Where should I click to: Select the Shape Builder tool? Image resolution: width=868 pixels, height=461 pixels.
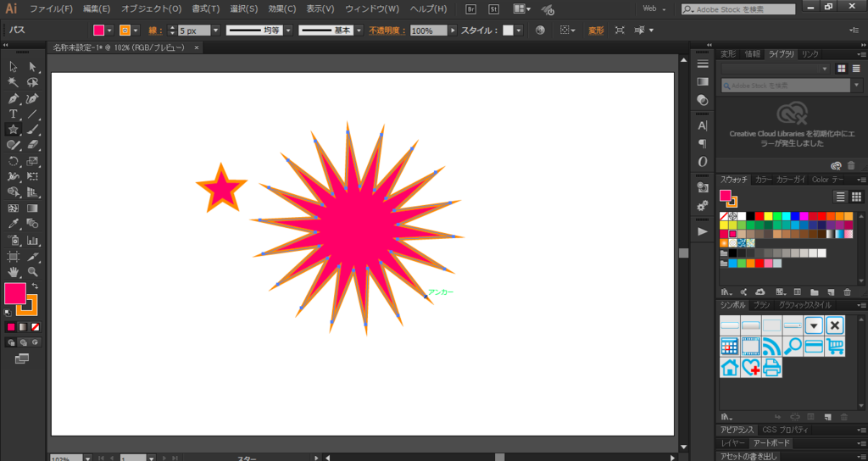[x=14, y=192]
